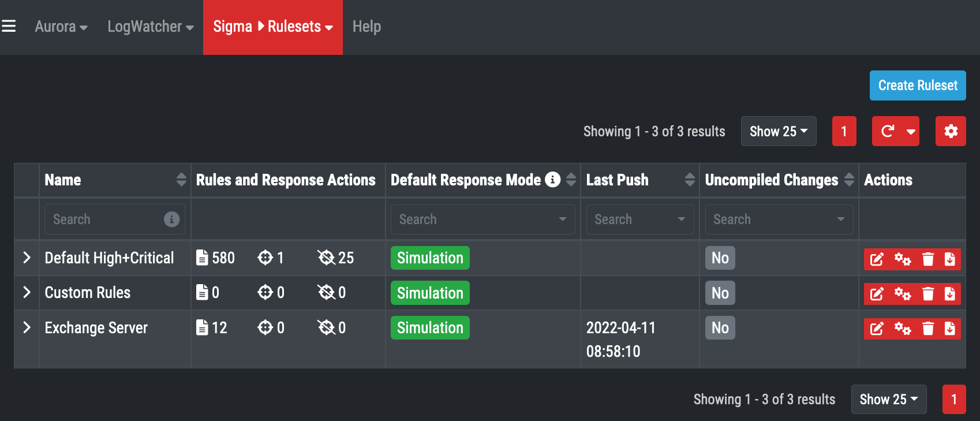The image size is (980, 421).
Task: Sort the table by Name column
Action: pyautogui.click(x=181, y=180)
